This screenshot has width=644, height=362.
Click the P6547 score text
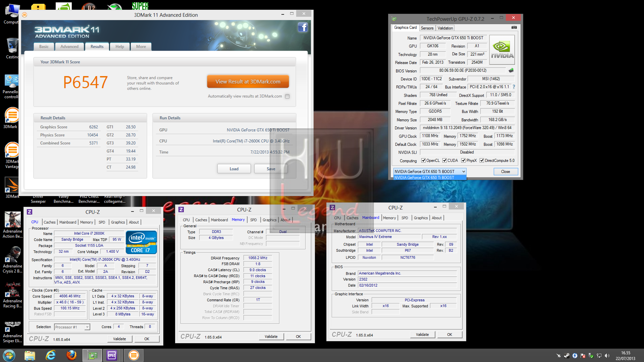pyautogui.click(x=86, y=82)
